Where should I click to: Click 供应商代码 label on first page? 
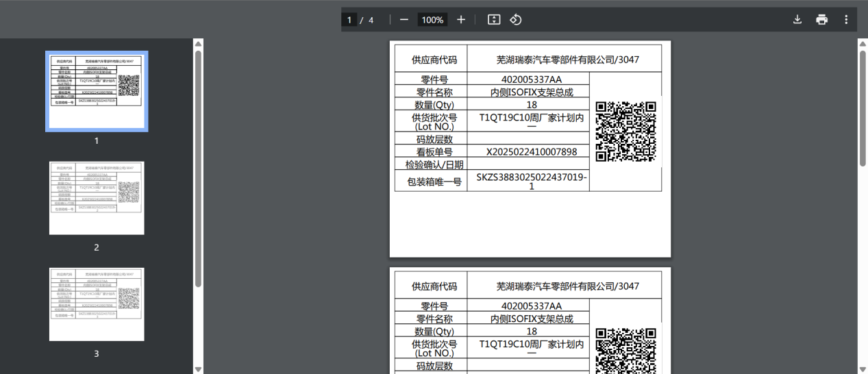(434, 60)
